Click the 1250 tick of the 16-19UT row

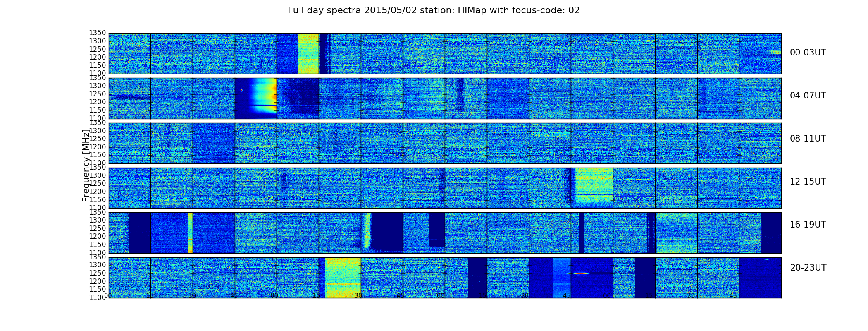(x=98, y=228)
